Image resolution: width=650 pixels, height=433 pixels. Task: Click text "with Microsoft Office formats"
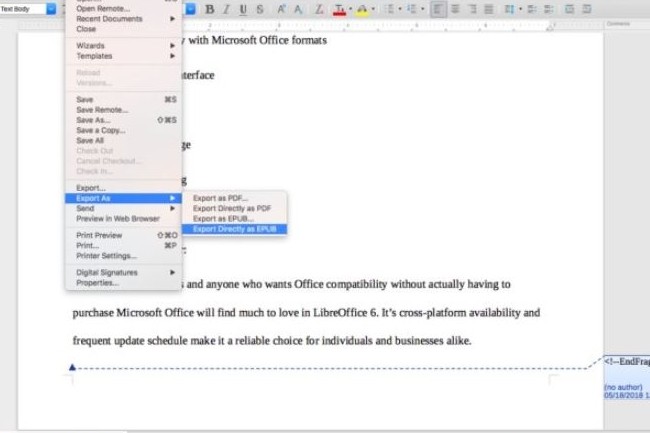257,40
